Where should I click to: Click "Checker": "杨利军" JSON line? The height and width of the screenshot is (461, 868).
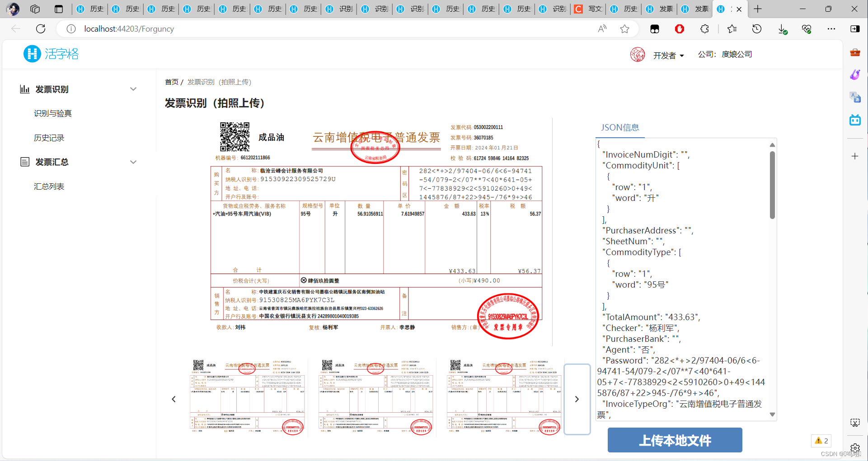tap(641, 328)
